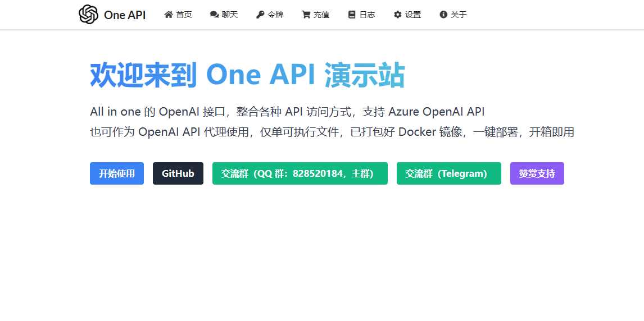Screen dimensions: 644x321
Task: Go to the 聊天 page
Action: 224,15
